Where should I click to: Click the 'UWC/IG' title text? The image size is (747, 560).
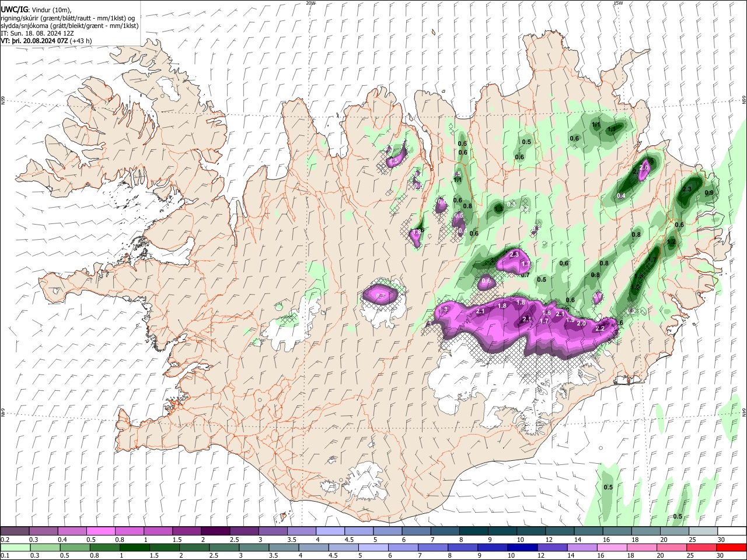(x=14, y=9)
